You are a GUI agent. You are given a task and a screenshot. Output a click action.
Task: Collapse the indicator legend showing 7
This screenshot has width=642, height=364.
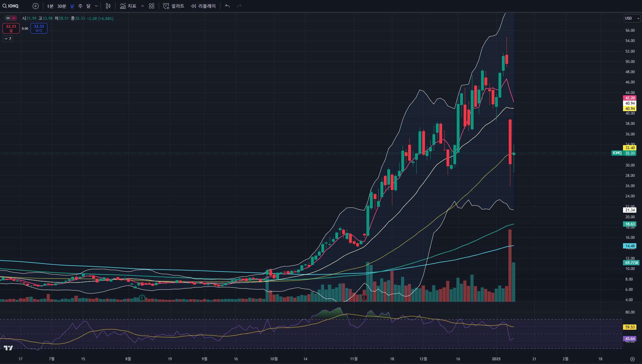(8, 39)
